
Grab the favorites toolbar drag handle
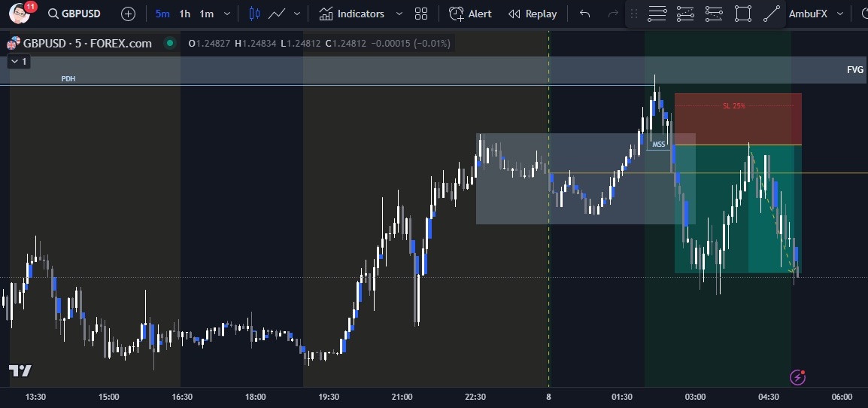[634, 14]
